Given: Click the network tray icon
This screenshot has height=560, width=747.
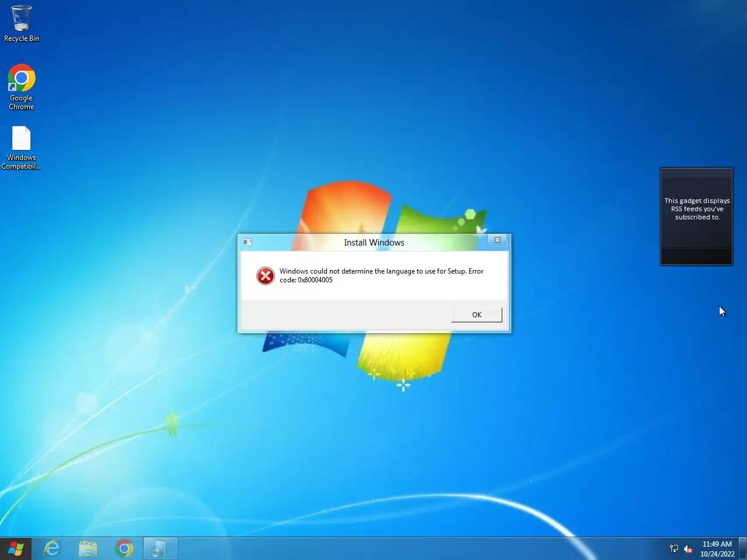Looking at the screenshot, I should (674, 549).
